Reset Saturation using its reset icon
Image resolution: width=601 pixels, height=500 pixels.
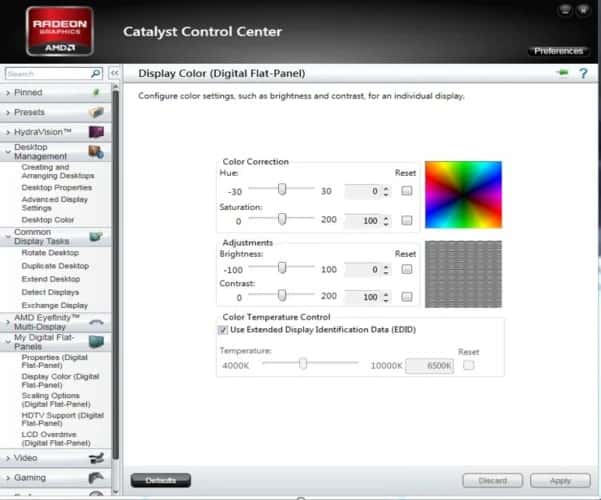click(x=407, y=220)
